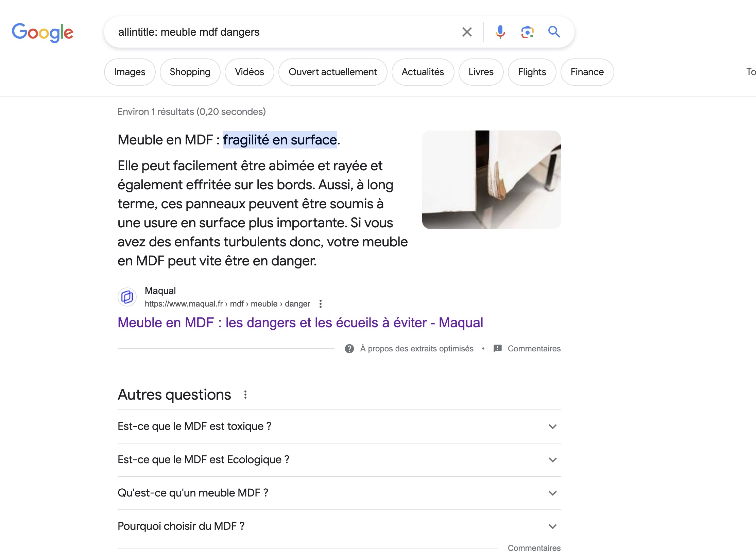Open Google Lens image search
This screenshot has height=558, width=756.
coord(527,32)
